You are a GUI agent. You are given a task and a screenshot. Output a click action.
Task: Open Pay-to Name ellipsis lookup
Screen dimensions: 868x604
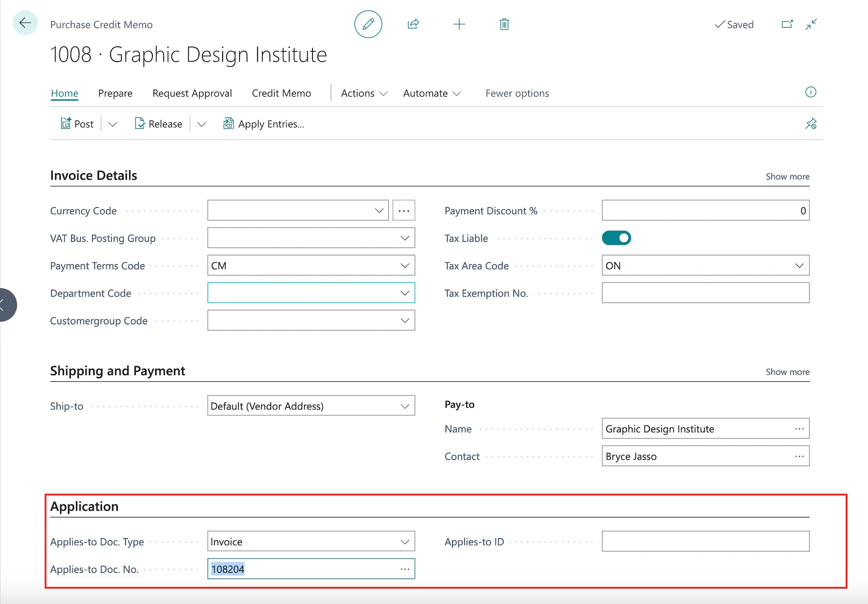coord(799,429)
